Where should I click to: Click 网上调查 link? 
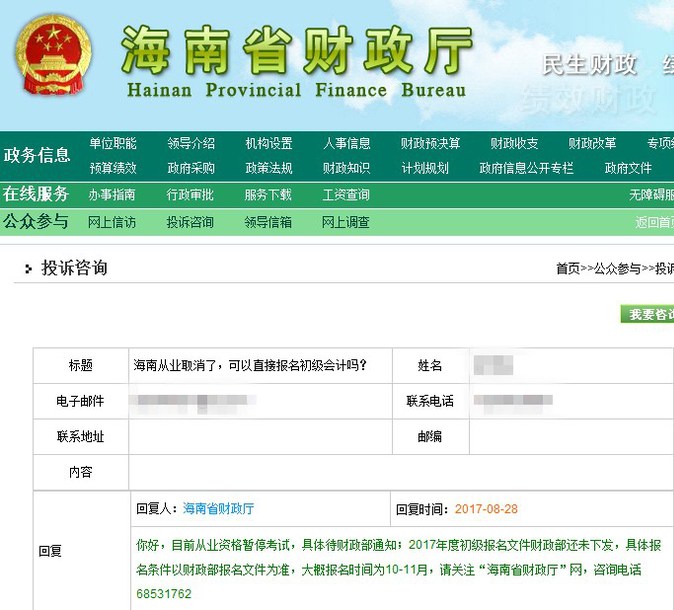click(x=346, y=222)
